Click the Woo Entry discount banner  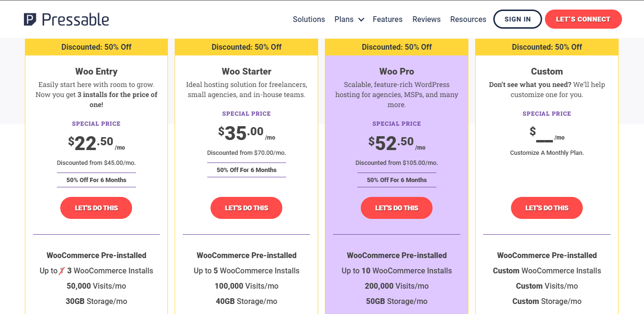tap(96, 47)
